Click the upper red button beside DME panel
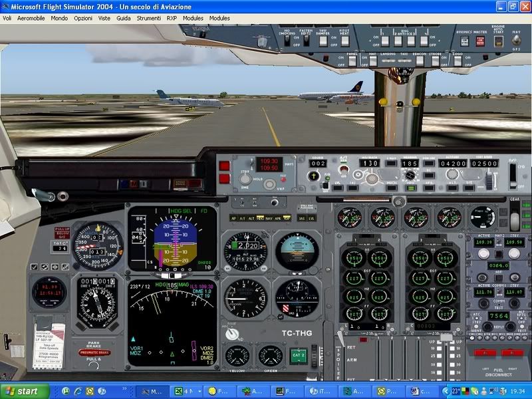 [x=224, y=166]
